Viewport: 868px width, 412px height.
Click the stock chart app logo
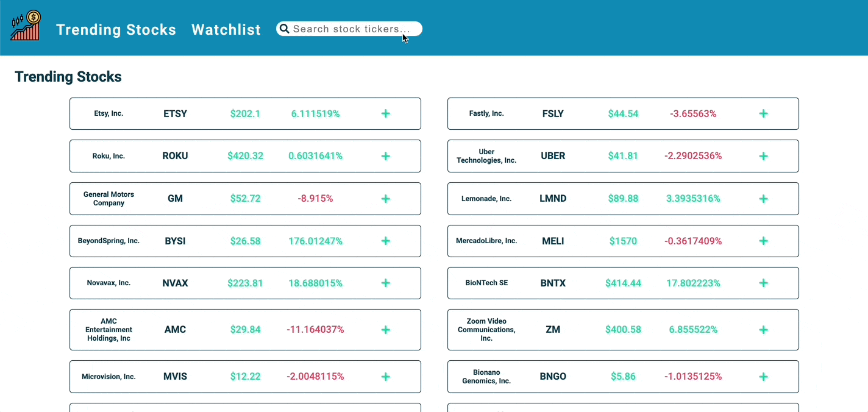pyautogui.click(x=24, y=26)
